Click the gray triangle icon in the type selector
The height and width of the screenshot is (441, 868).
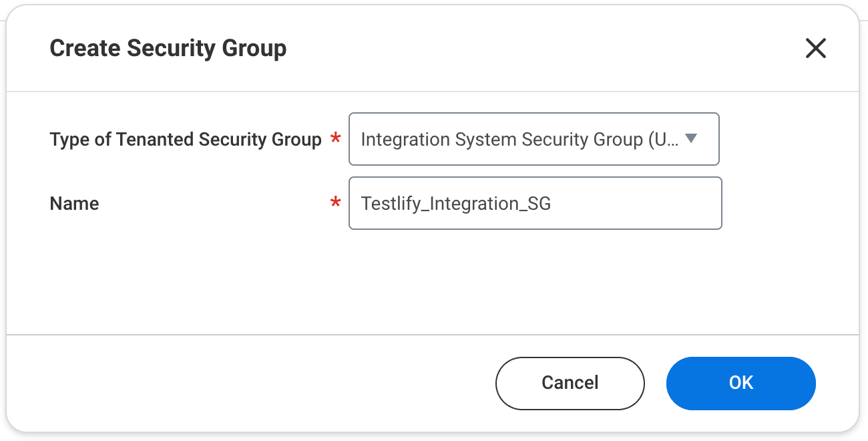[691, 138]
